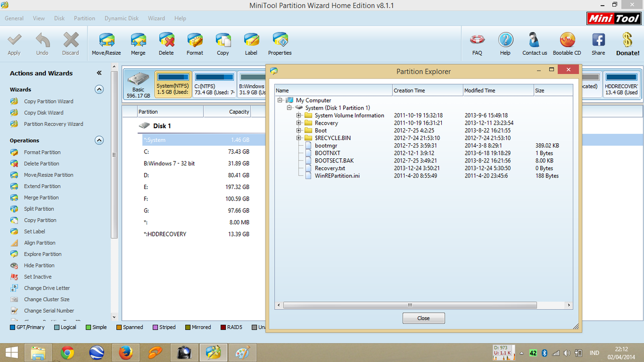Open the Paint app from the taskbar
This screenshot has height=362, width=644.
[243, 352]
